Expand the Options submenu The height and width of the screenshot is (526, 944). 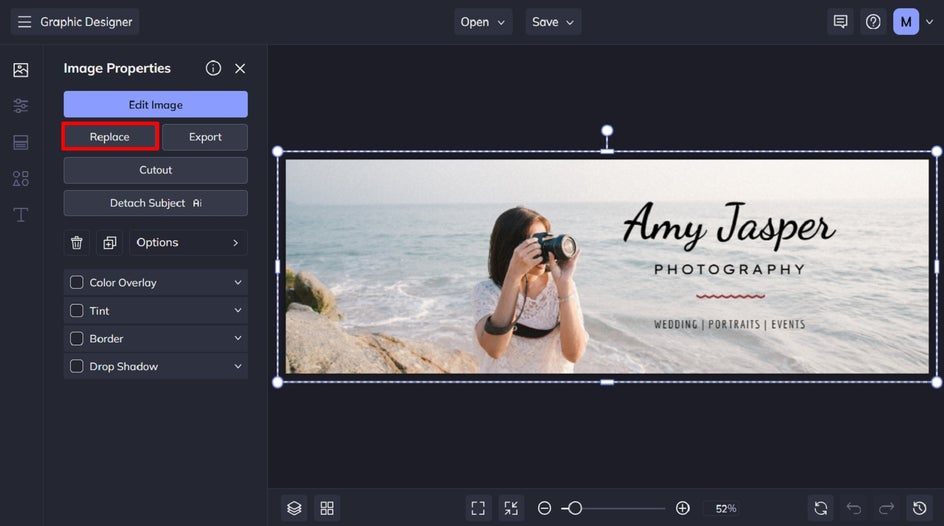coord(188,243)
